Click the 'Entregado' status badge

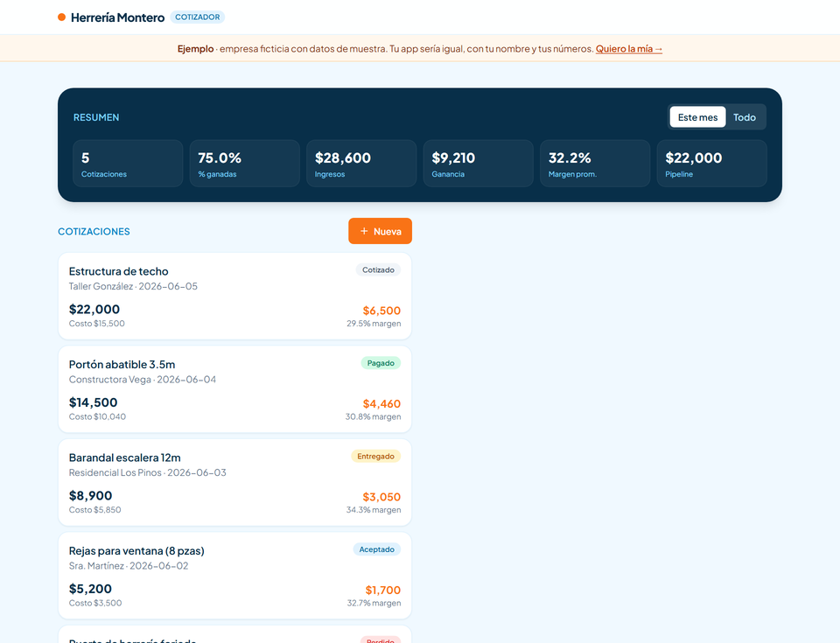coord(375,457)
